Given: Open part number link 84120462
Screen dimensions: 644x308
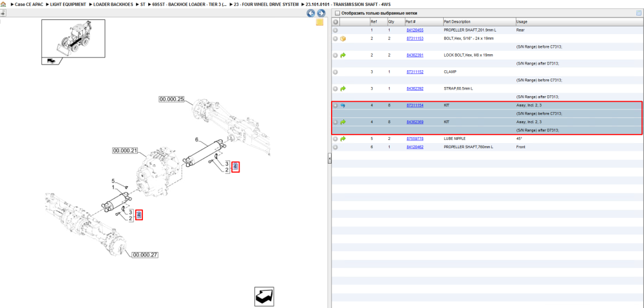Looking at the screenshot, I should point(415,147).
